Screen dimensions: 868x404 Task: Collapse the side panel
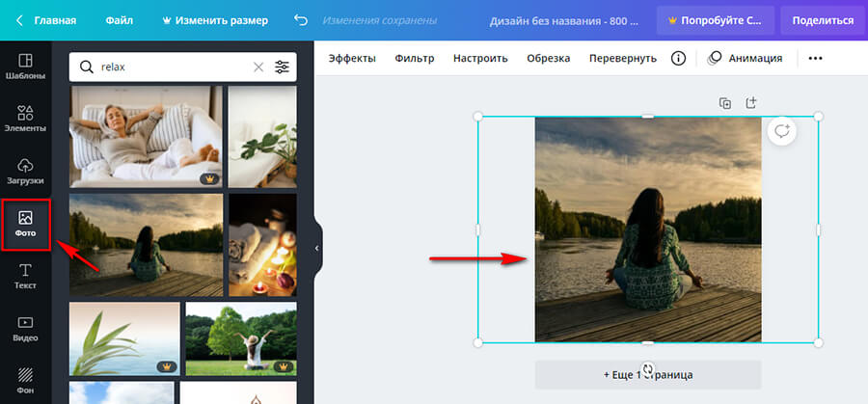pyautogui.click(x=317, y=248)
